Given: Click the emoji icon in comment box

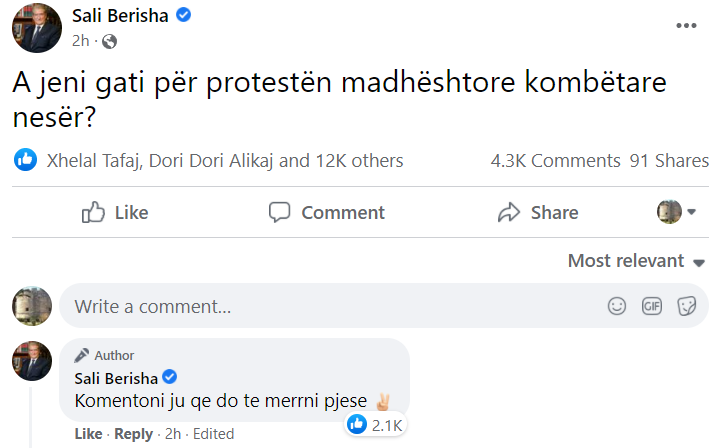Looking at the screenshot, I should click(x=617, y=306).
